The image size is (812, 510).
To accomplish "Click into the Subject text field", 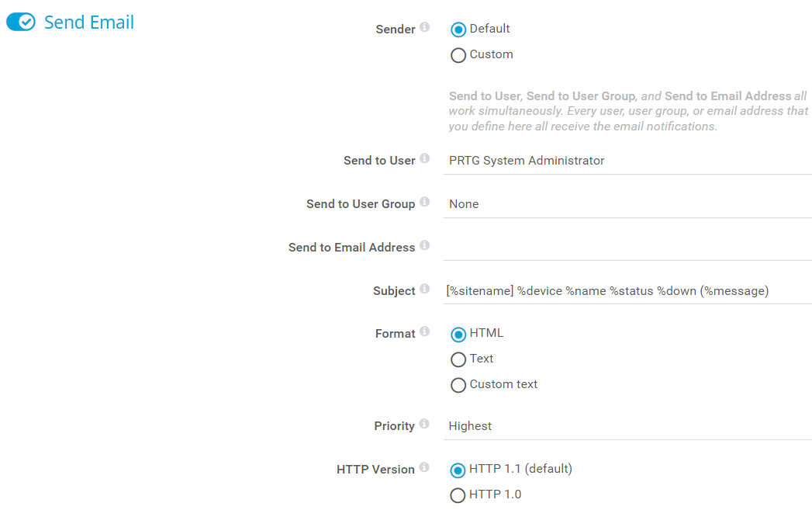I will click(628, 291).
